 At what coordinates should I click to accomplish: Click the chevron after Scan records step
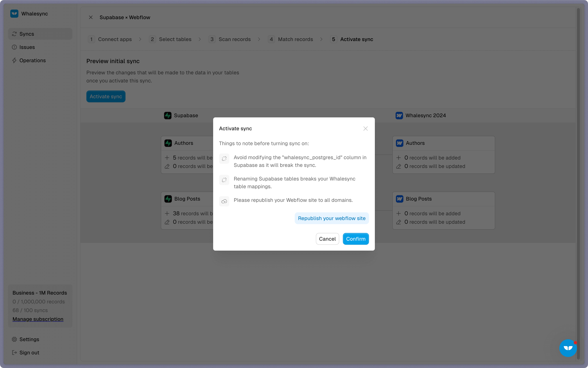[x=259, y=39]
